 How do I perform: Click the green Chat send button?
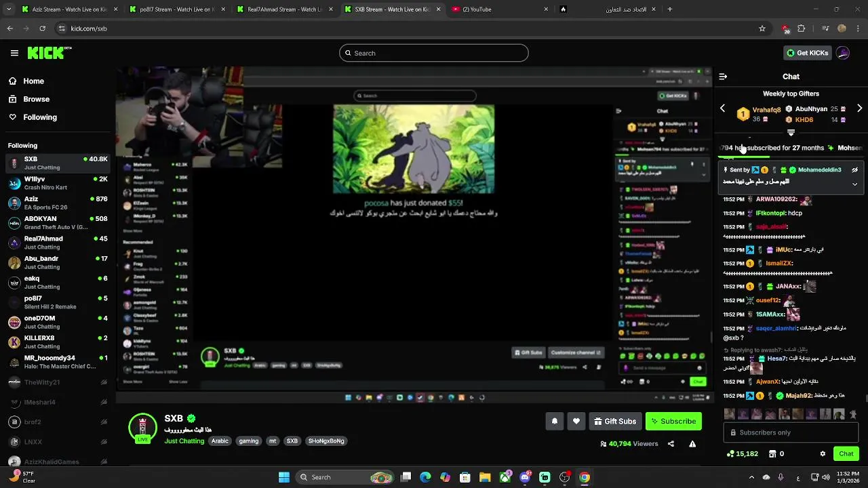(x=846, y=453)
